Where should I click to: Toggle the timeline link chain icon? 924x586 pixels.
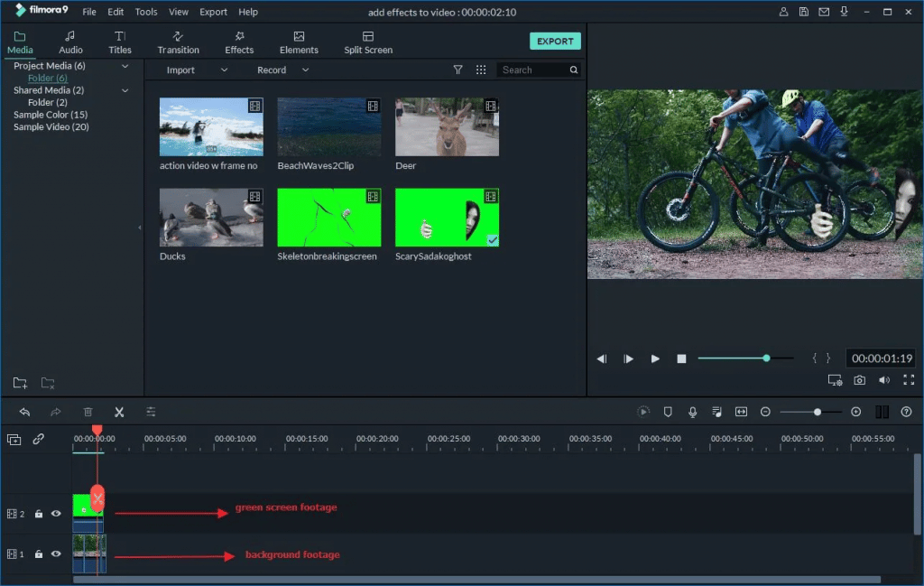pyautogui.click(x=39, y=440)
